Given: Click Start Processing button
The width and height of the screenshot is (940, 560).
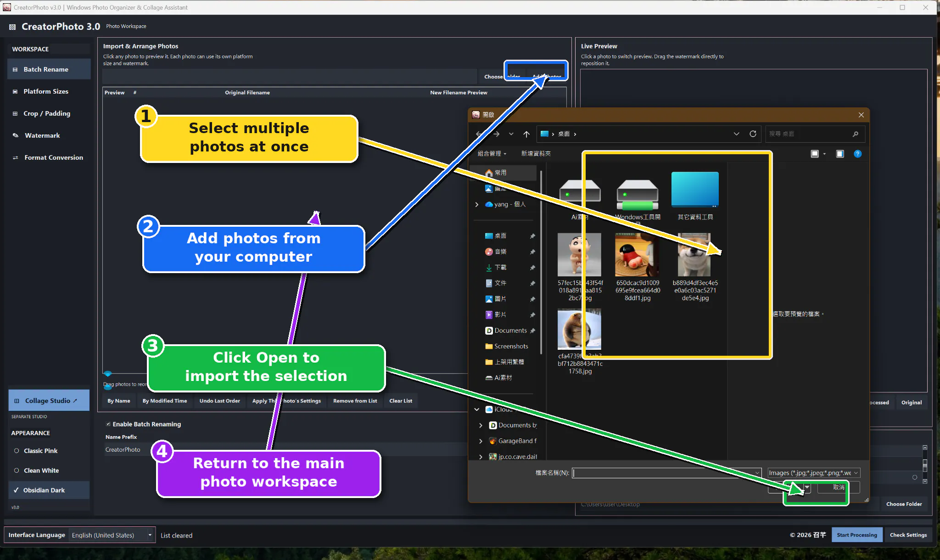Looking at the screenshot, I should coord(856,535).
